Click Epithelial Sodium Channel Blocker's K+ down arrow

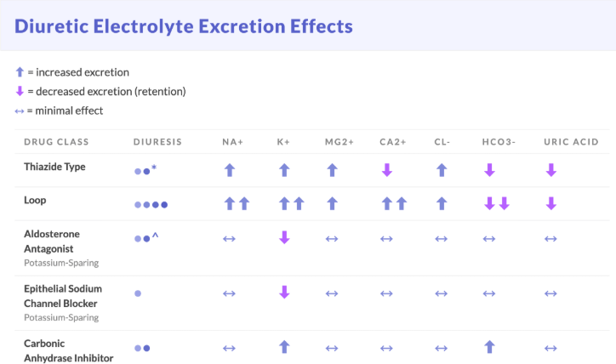click(284, 293)
